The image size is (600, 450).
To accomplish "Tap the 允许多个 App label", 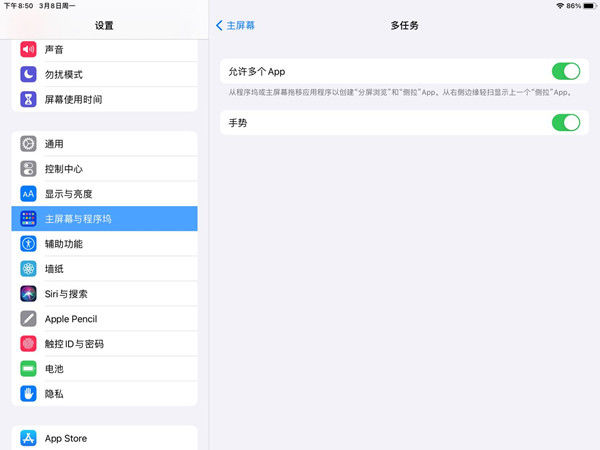I will click(257, 72).
